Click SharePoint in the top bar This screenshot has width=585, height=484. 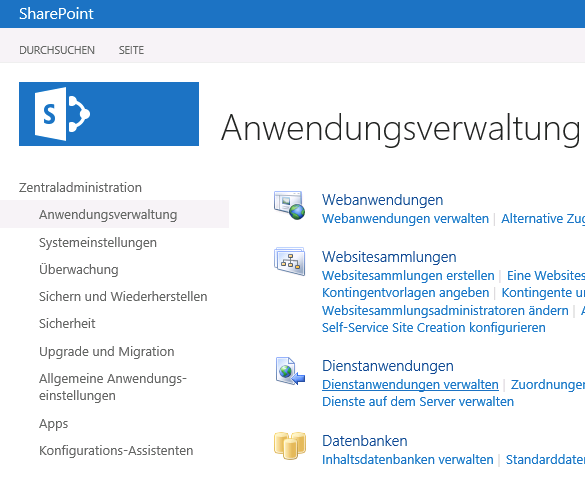[x=56, y=14]
